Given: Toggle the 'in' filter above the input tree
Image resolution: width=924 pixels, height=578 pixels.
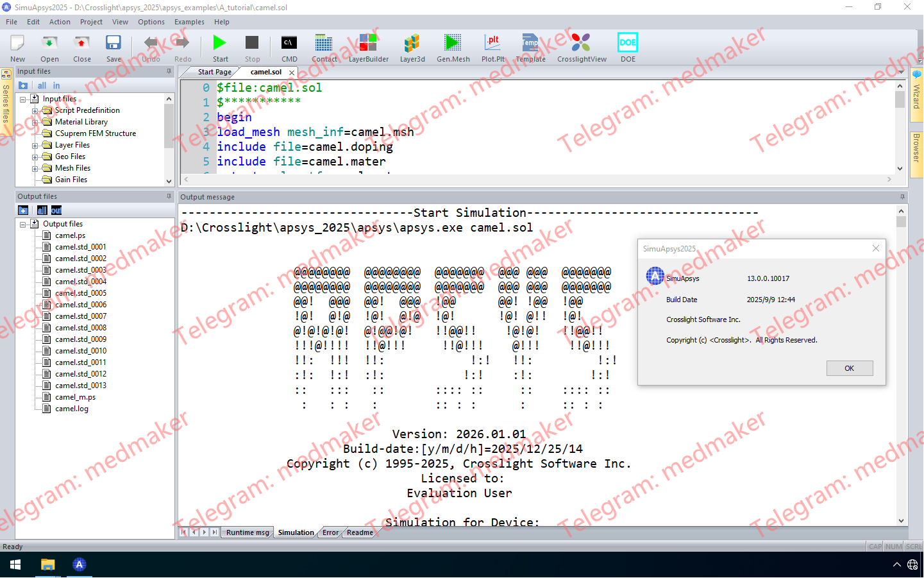Looking at the screenshot, I should pyautogui.click(x=55, y=85).
